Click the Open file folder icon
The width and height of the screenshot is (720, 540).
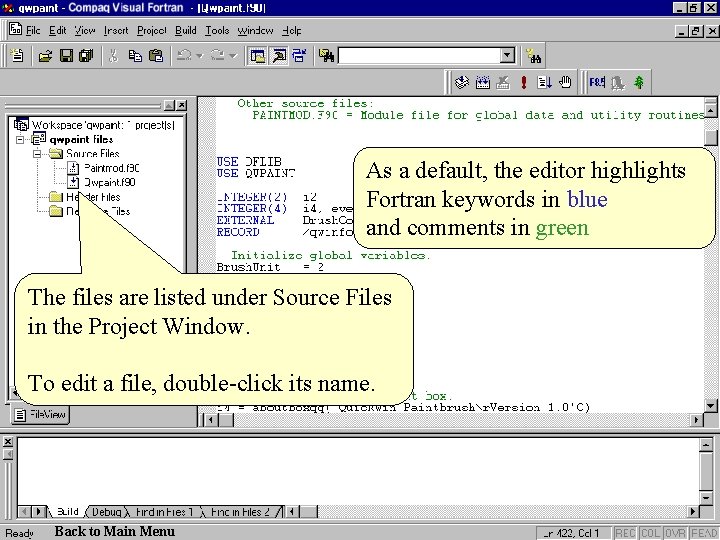click(45, 56)
